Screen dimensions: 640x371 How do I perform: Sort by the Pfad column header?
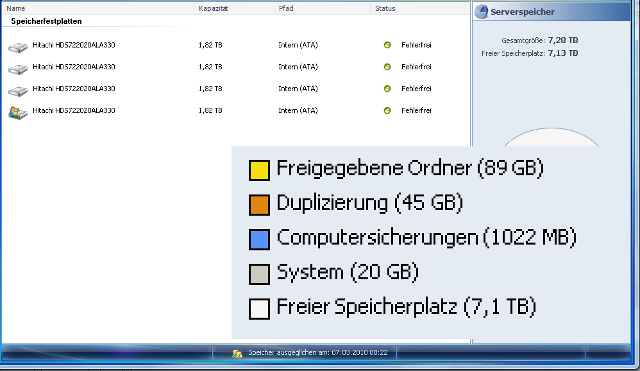coord(286,8)
